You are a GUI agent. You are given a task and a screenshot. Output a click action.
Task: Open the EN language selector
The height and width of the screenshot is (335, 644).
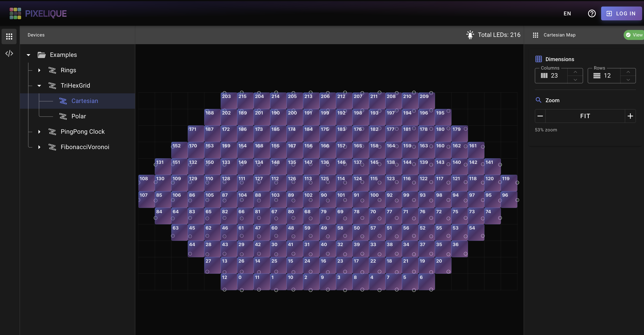pyautogui.click(x=567, y=13)
